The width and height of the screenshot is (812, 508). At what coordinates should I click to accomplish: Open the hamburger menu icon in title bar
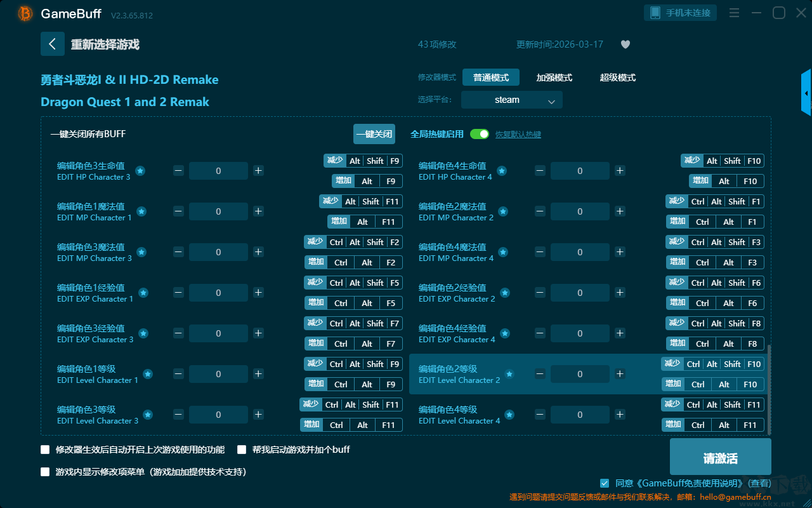(x=734, y=13)
